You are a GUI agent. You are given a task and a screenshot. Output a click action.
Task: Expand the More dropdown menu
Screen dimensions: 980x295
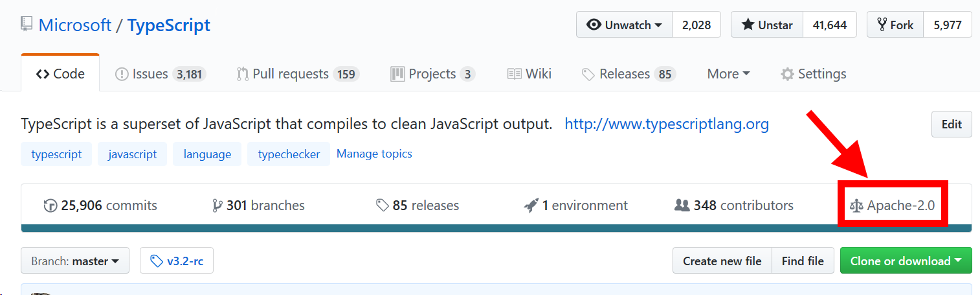click(x=728, y=74)
